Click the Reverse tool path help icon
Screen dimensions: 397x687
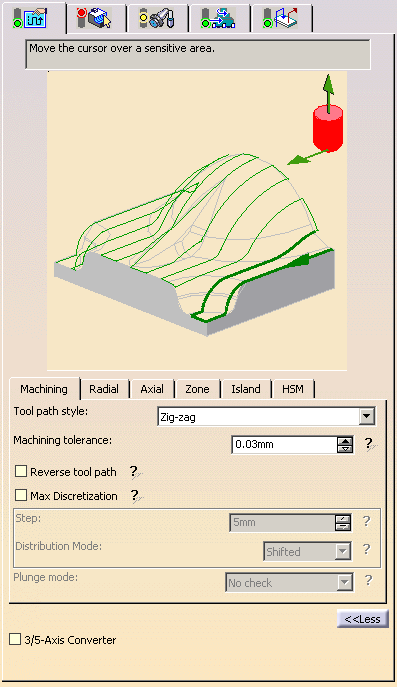[x=135, y=472]
